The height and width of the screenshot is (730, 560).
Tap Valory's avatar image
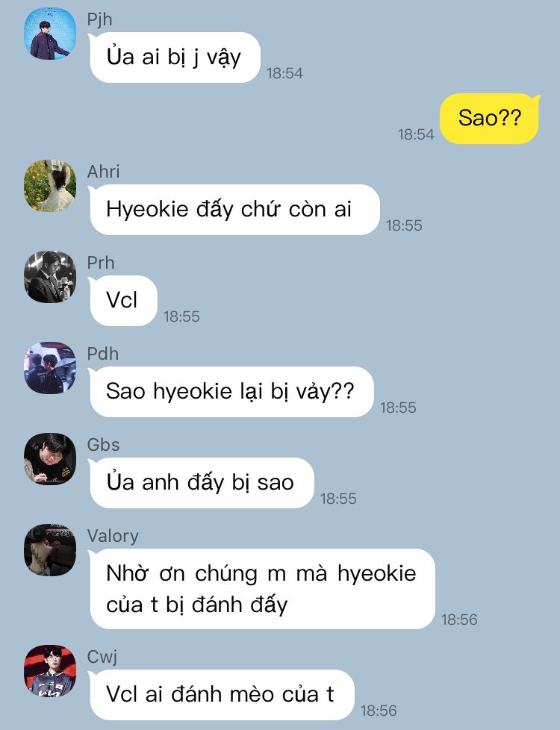pos(50,550)
